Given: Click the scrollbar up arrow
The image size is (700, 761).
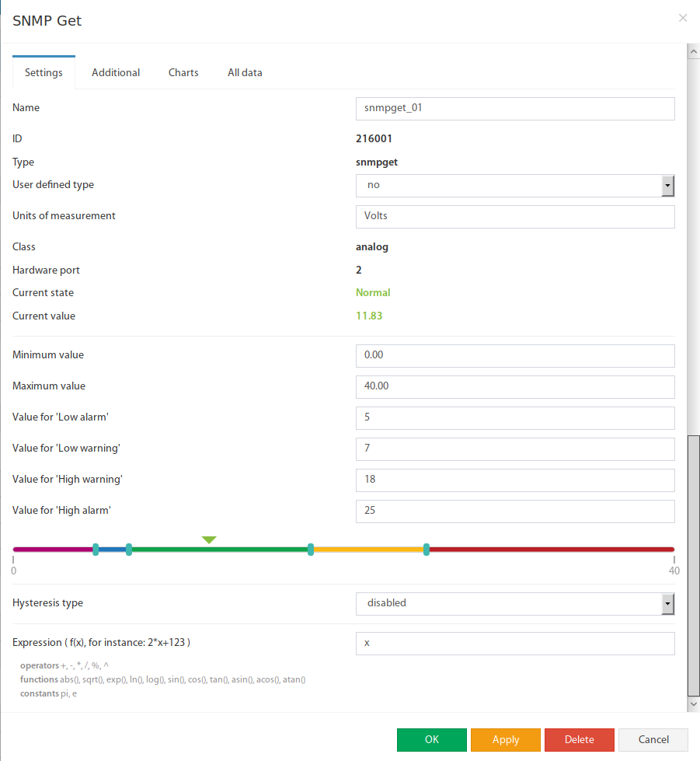Looking at the screenshot, I should pyautogui.click(x=694, y=51).
